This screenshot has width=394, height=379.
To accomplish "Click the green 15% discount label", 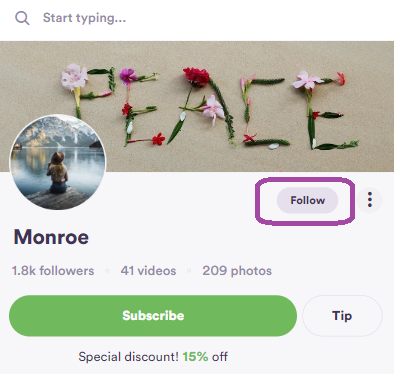I will [x=195, y=357].
